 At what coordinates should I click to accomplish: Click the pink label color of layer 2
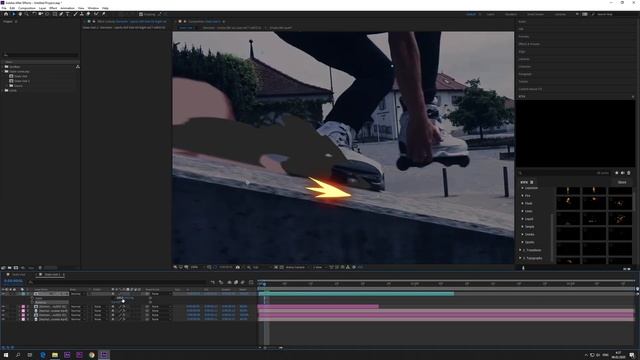click(23, 307)
